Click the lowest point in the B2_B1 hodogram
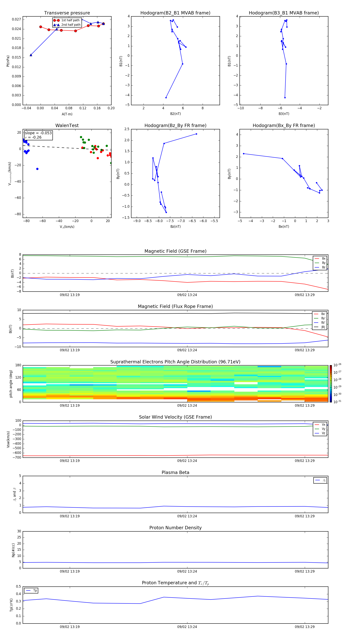Screen dimensions: 351x644 tap(166, 98)
